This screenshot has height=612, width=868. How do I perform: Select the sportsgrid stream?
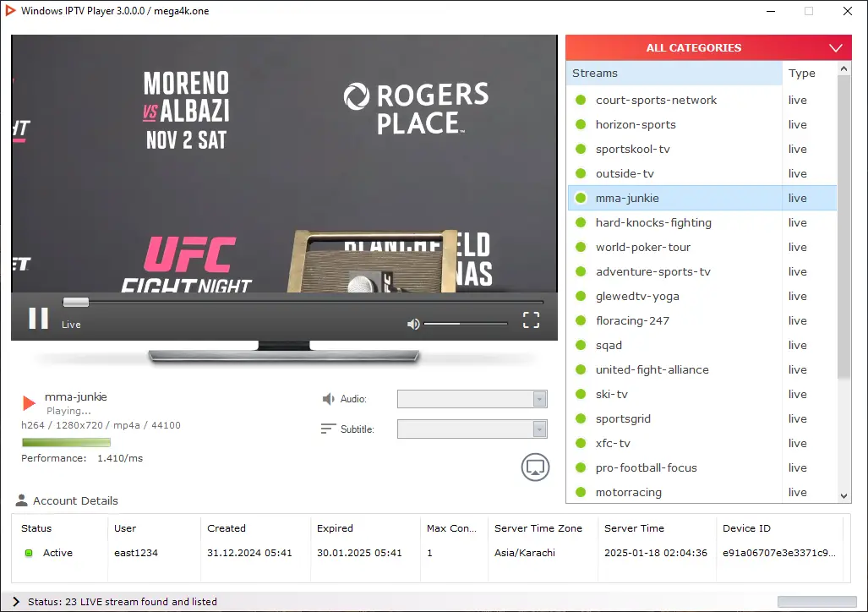(x=702, y=418)
